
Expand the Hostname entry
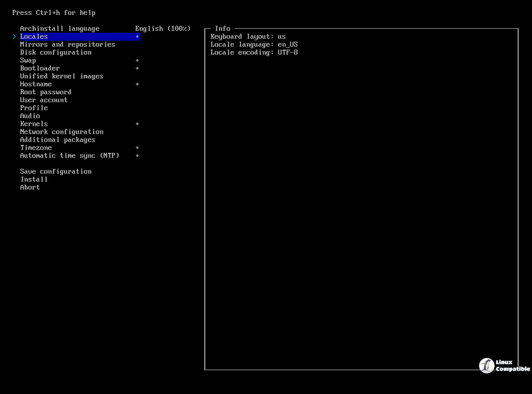pos(36,84)
